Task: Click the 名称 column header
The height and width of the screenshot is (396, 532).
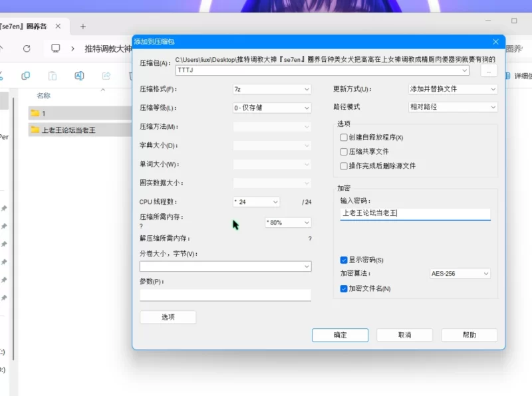Action: click(44, 96)
